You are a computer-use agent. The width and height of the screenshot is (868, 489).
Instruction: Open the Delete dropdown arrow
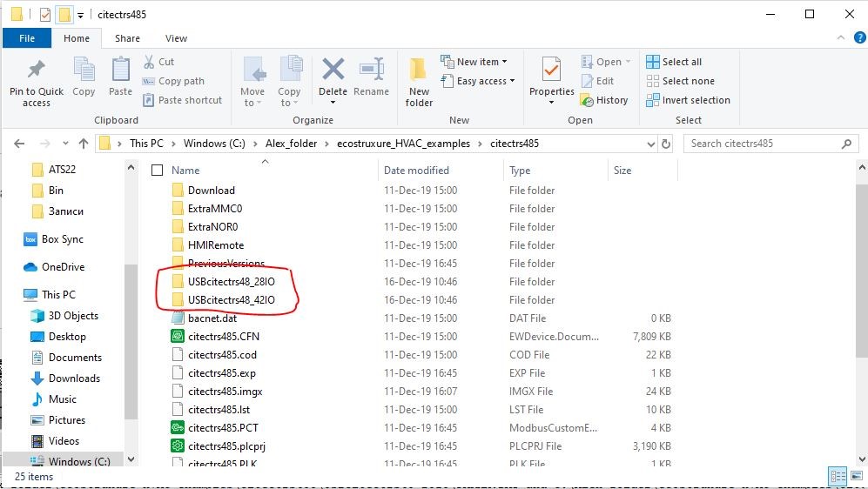tap(333, 103)
